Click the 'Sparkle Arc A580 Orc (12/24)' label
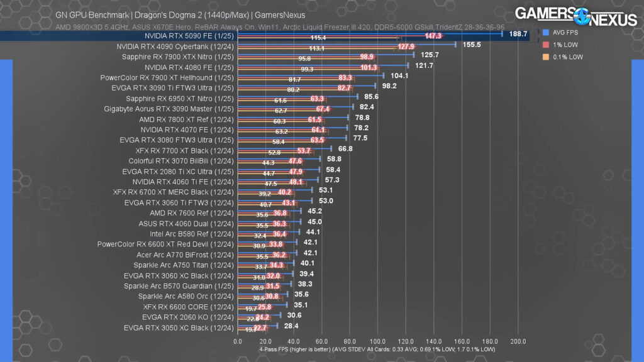Viewport: 644px width, 362px height. coord(186,297)
